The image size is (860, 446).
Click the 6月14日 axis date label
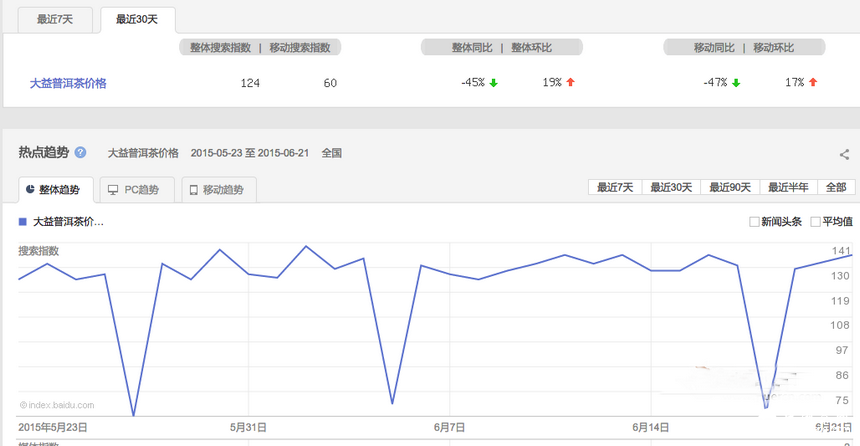650,427
